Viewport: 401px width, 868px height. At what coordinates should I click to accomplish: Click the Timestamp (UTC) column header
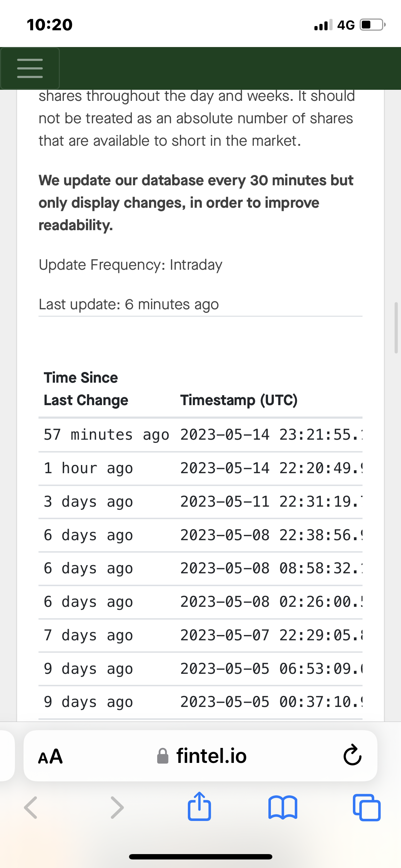[x=239, y=400]
